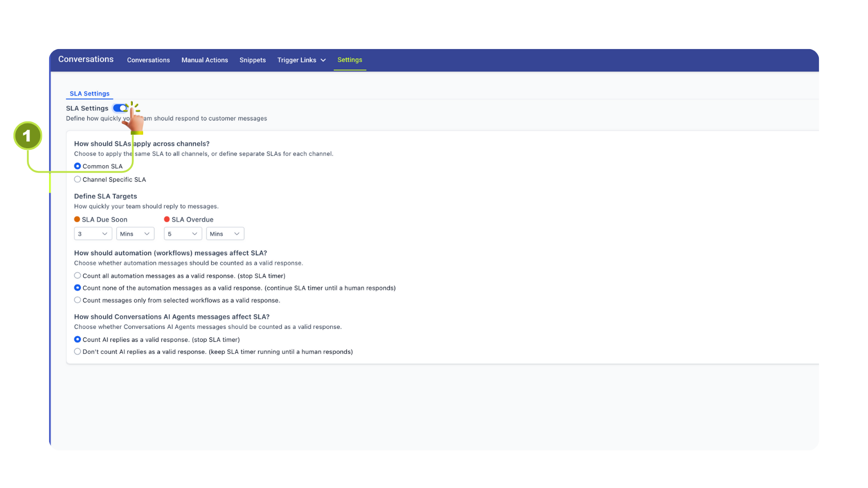Open the Settings tab in top bar

350,60
